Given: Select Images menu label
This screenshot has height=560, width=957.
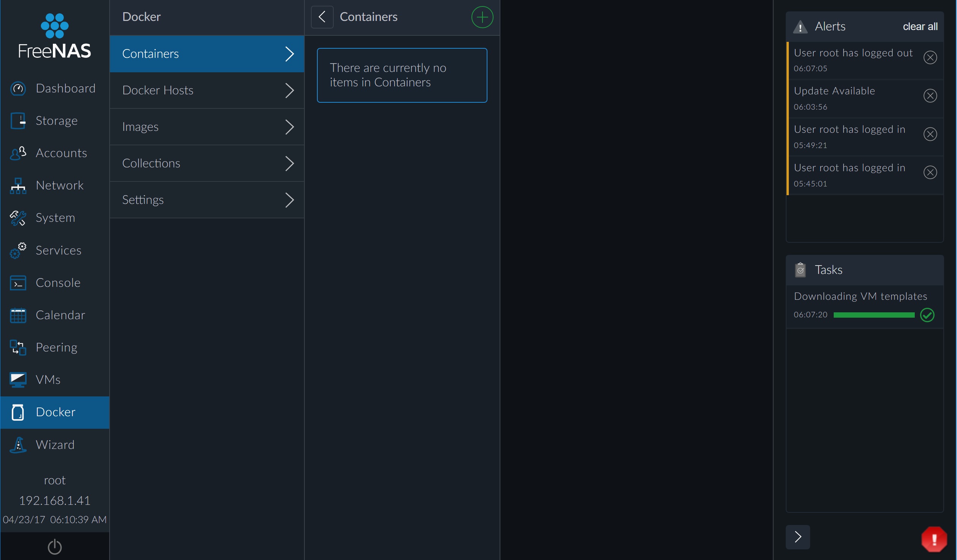Looking at the screenshot, I should (140, 127).
